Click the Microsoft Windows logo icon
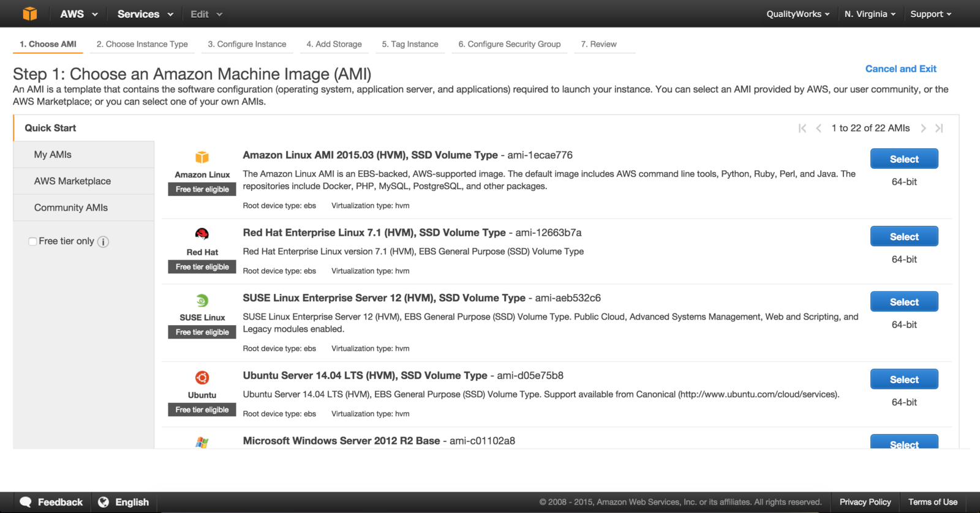The height and width of the screenshot is (513, 980). tap(202, 442)
